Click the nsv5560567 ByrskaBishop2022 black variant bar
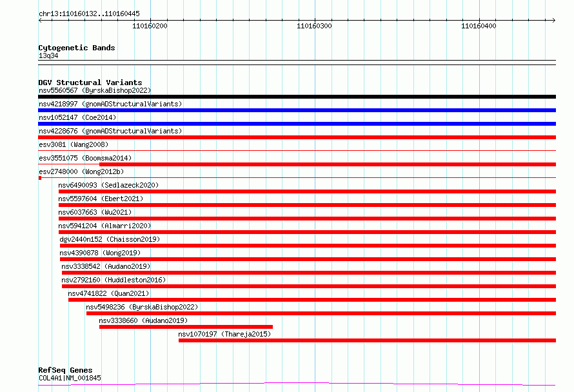This screenshot has width=574, height=392. click(x=297, y=97)
